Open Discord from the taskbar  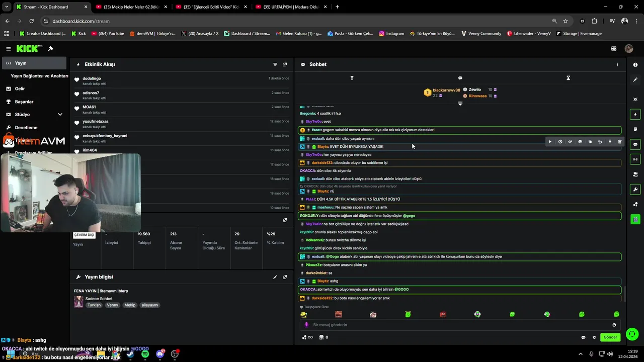coord(159,354)
